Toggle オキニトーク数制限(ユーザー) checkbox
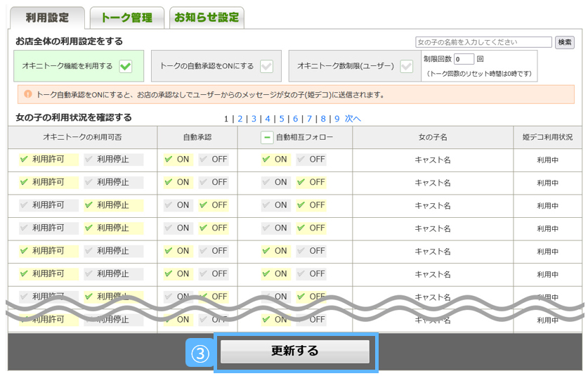588x376 pixels. click(x=406, y=66)
